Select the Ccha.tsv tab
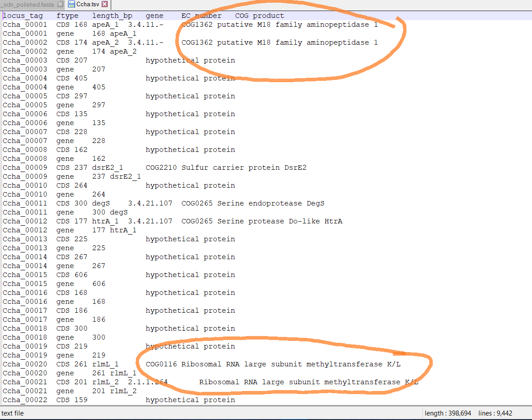 [87, 4]
